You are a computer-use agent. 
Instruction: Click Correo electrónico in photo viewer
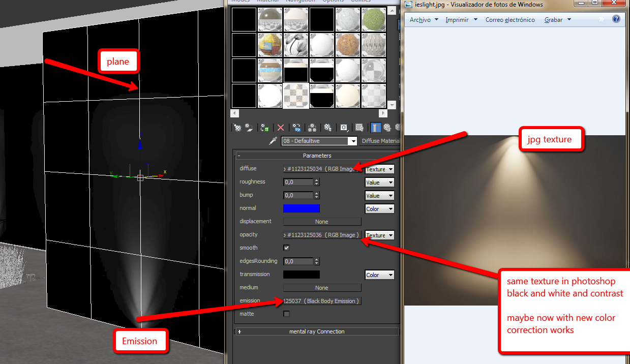510,20
